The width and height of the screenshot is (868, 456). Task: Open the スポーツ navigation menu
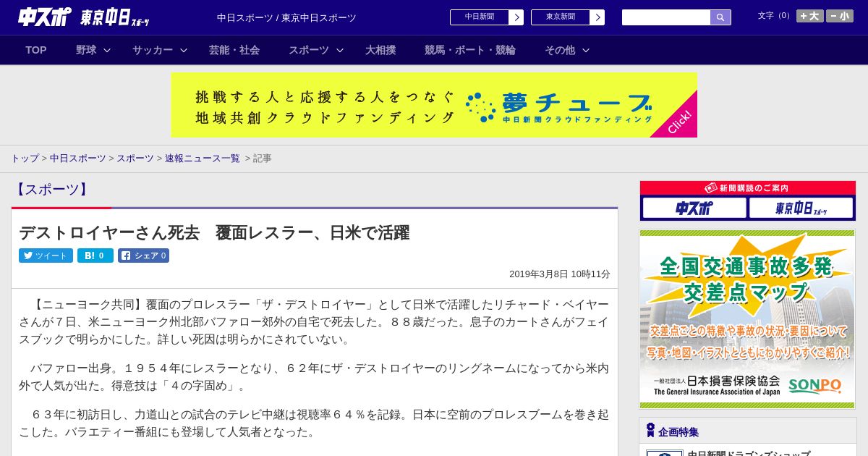pyautogui.click(x=309, y=50)
